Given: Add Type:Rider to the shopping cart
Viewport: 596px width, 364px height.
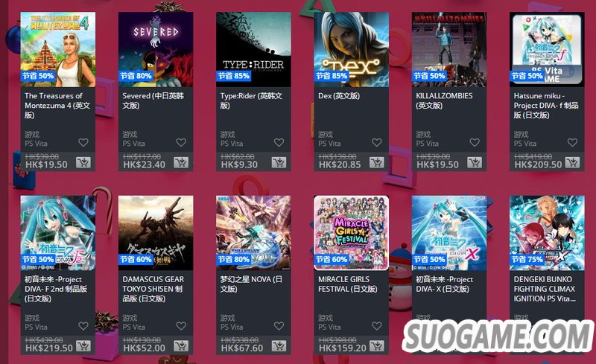Looking at the screenshot, I should pos(279,162).
